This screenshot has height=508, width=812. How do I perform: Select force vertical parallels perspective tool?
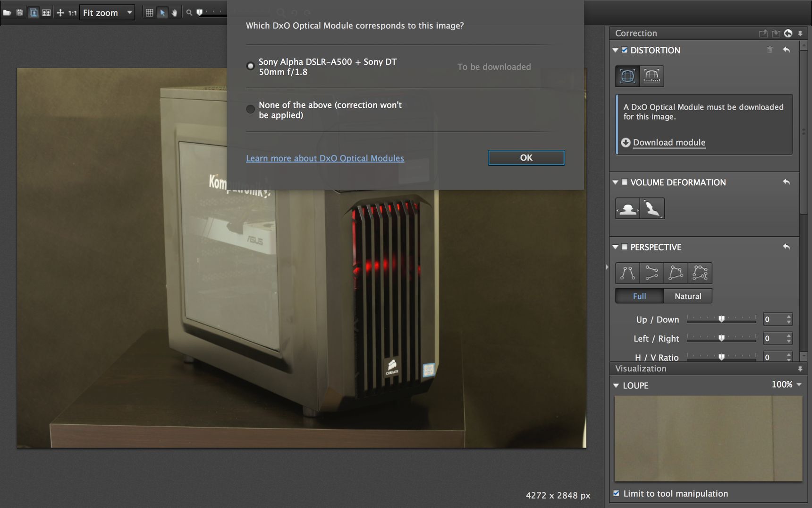tap(627, 273)
